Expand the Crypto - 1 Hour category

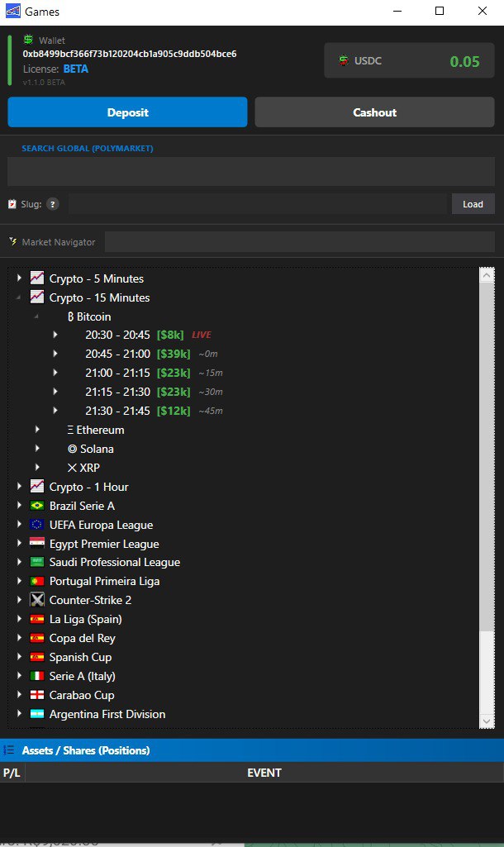point(19,487)
